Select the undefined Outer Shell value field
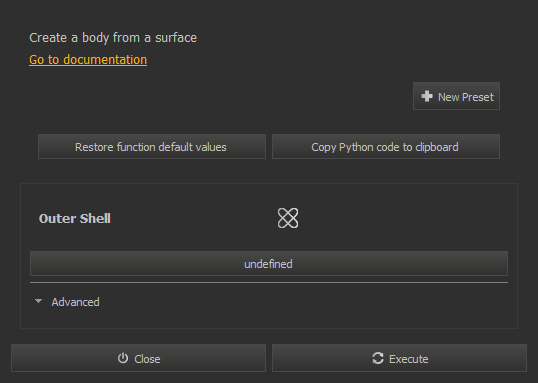Screen dimensions: 538x383 coord(269,264)
